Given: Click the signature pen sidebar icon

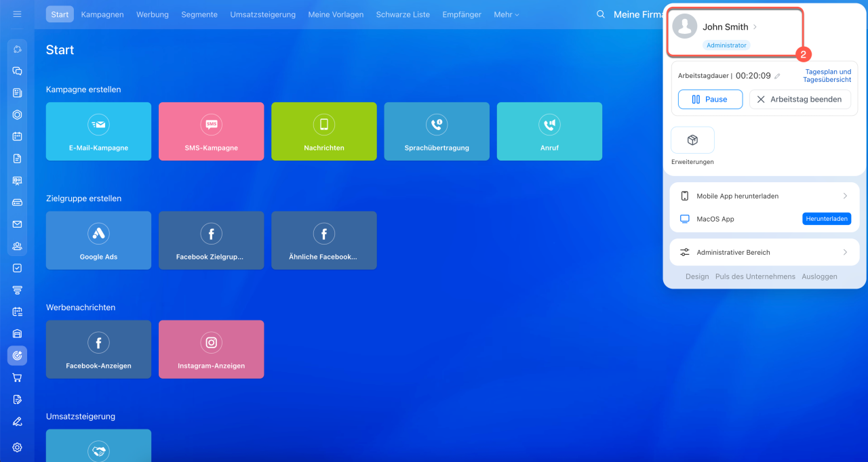Looking at the screenshot, I should point(18,421).
